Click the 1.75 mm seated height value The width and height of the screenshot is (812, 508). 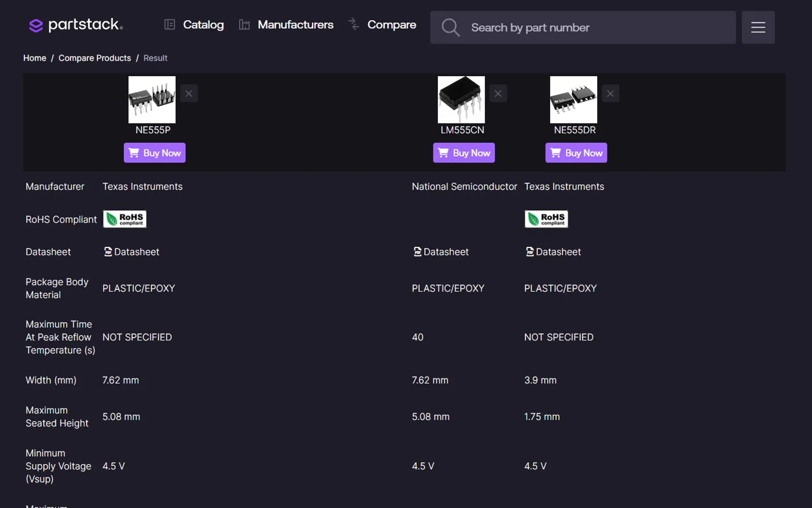click(542, 417)
